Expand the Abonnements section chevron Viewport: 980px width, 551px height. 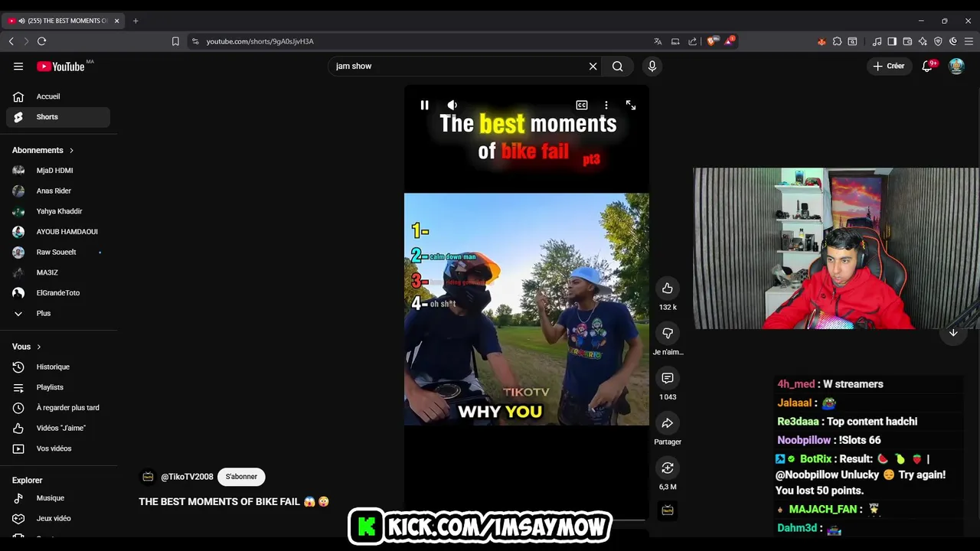pos(71,151)
